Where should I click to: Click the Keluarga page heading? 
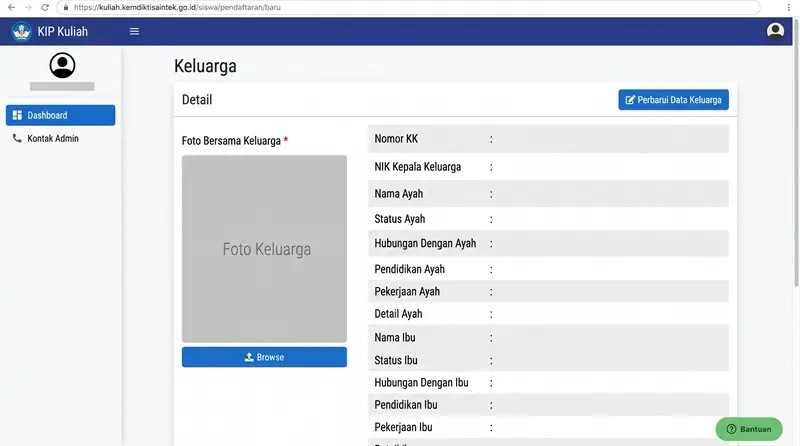[205, 66]
